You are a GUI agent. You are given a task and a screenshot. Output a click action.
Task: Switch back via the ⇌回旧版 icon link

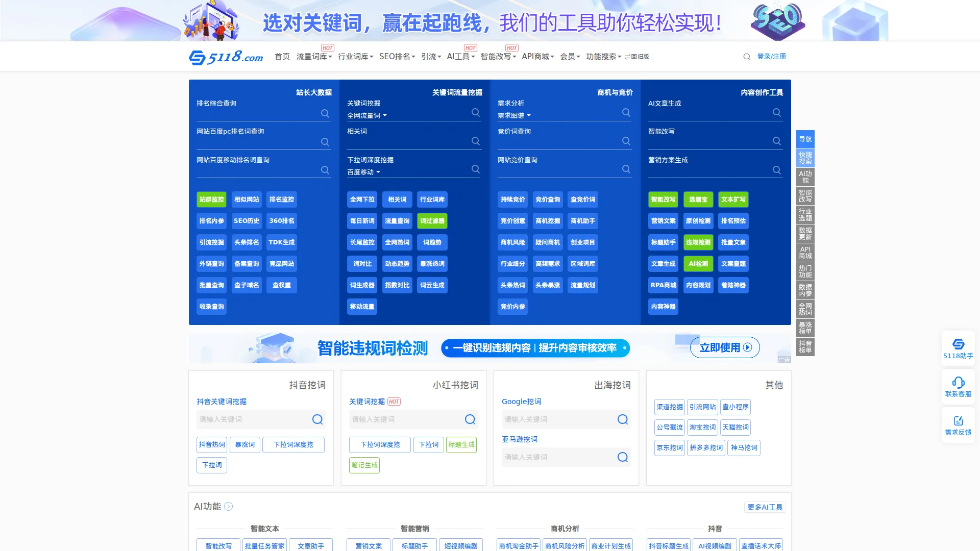pyautogui.click(x=636, y=57)
